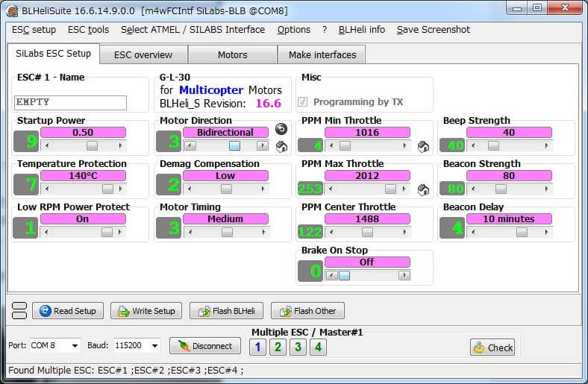588x384 pixels.
Task: Click the 140°C Temperature Protection value
Action: (83, 175)
